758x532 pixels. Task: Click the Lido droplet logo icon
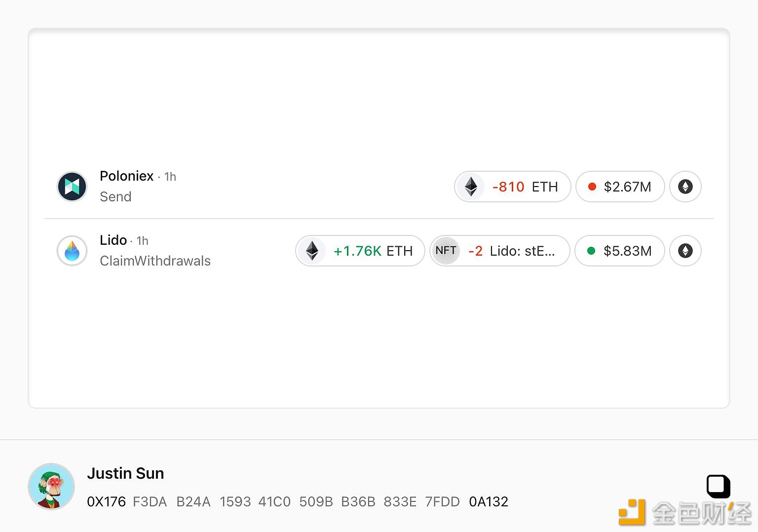72,251
